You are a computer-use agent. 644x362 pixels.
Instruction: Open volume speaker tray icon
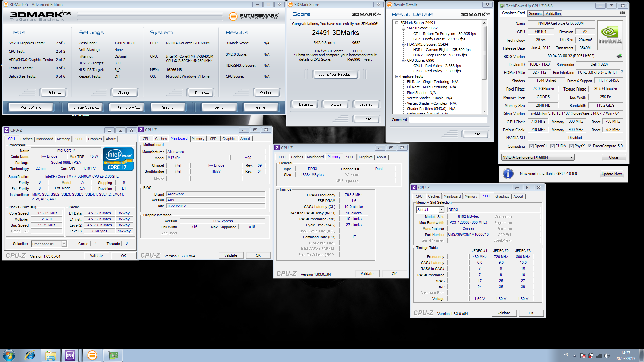tap(607, 356)
